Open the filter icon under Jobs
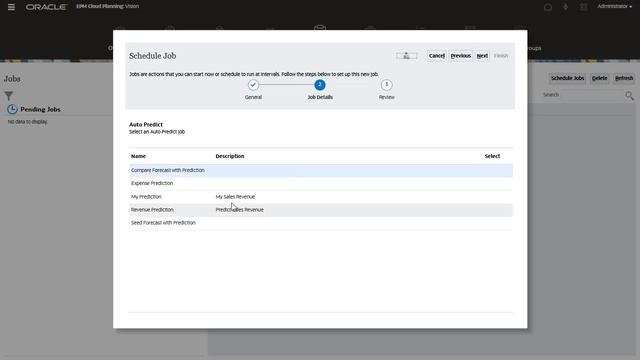This screenshot has height=360, width=640. tap(9, 96)
